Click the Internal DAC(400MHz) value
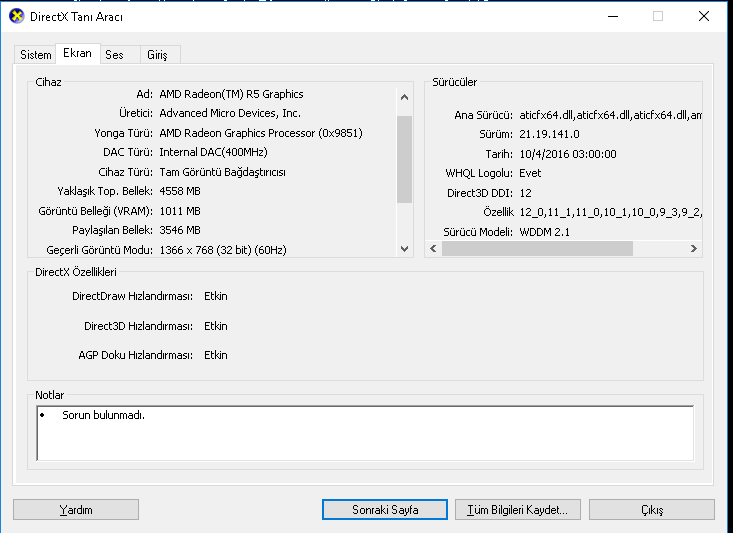The height and width of the screenshot is (533, 733). tap(214, 152)
